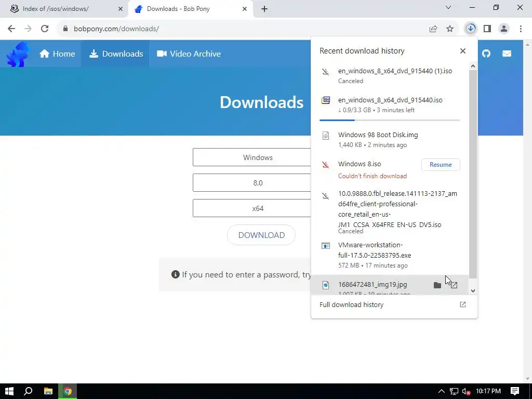
Task: Open Video Archive in site navigation
Action: pyautogui.click(x=189, y=54)
